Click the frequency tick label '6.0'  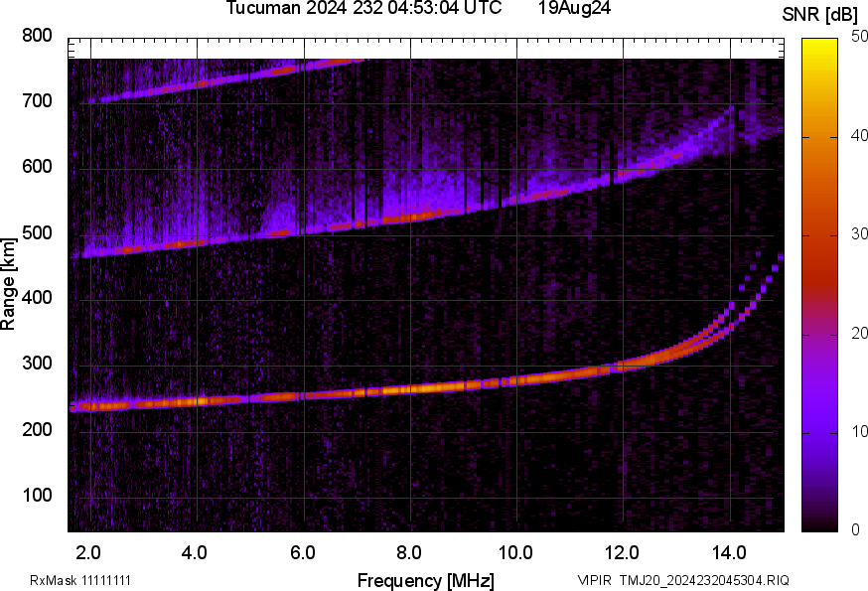(302, 553)
